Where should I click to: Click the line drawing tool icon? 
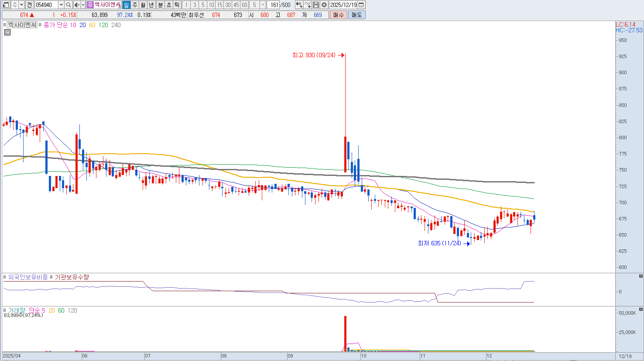[x=308, y=5]
